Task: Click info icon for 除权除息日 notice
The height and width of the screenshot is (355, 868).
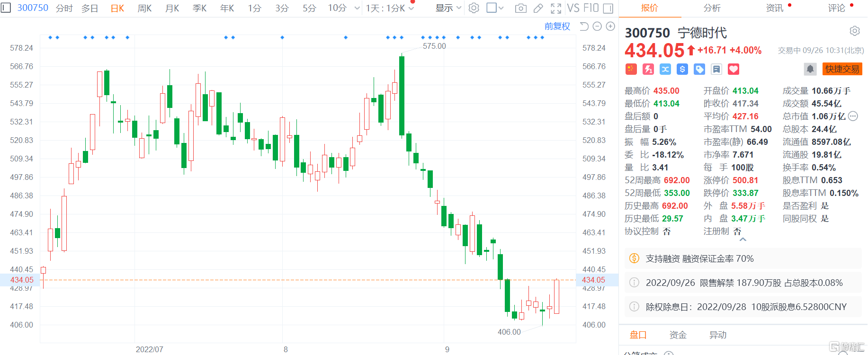Action: (x=634, y=307)
